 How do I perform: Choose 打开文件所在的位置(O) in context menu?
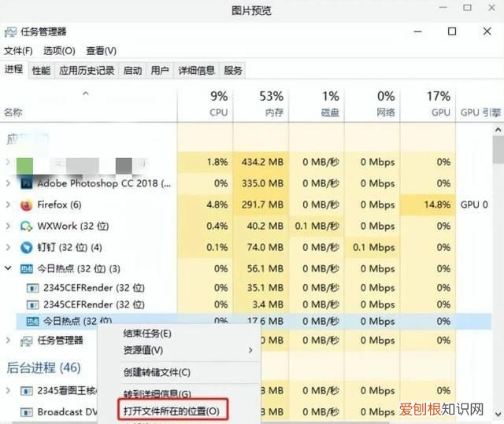click(172, 411)
